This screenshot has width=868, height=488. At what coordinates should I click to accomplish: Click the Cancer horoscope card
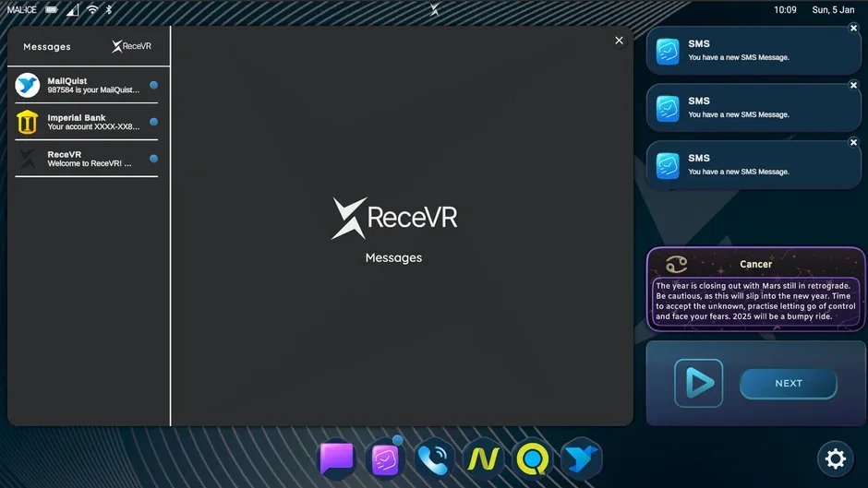click(755, 290)
